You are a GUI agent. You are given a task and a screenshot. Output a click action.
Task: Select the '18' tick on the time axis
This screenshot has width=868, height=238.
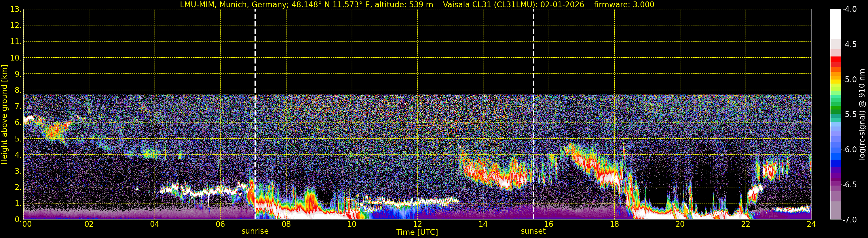point(614,224)
